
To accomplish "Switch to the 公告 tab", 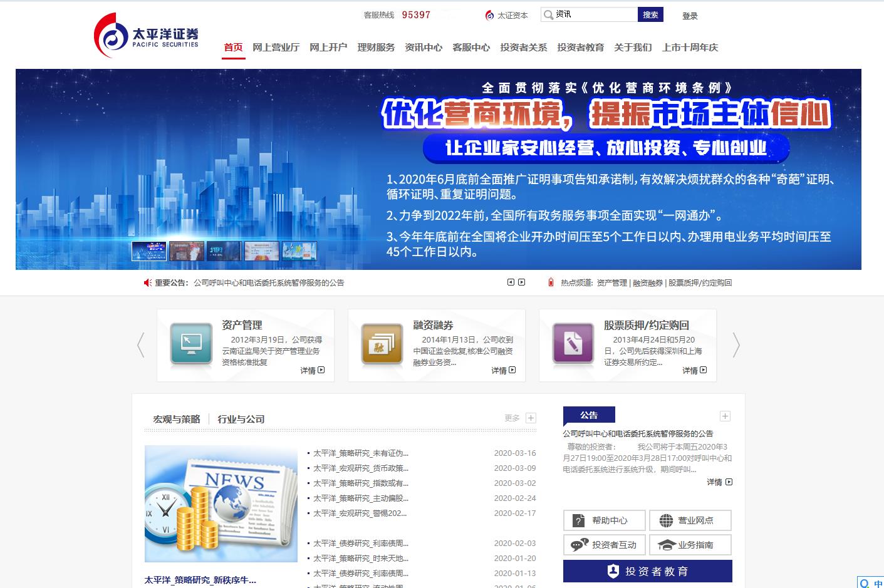I will [589, 415].
